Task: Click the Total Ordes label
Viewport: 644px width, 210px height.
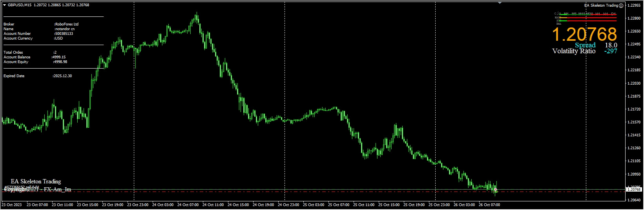Action: click(x=13, y=52)
